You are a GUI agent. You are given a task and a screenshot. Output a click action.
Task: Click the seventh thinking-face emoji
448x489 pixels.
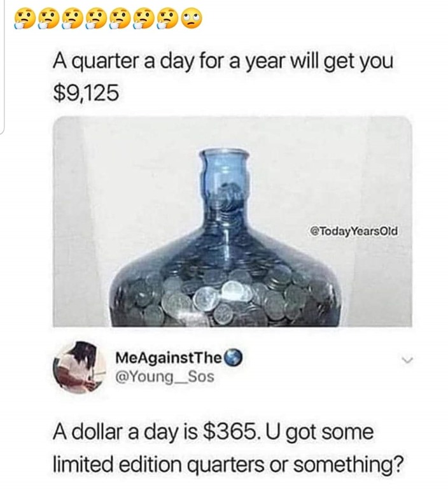(169, 19)
